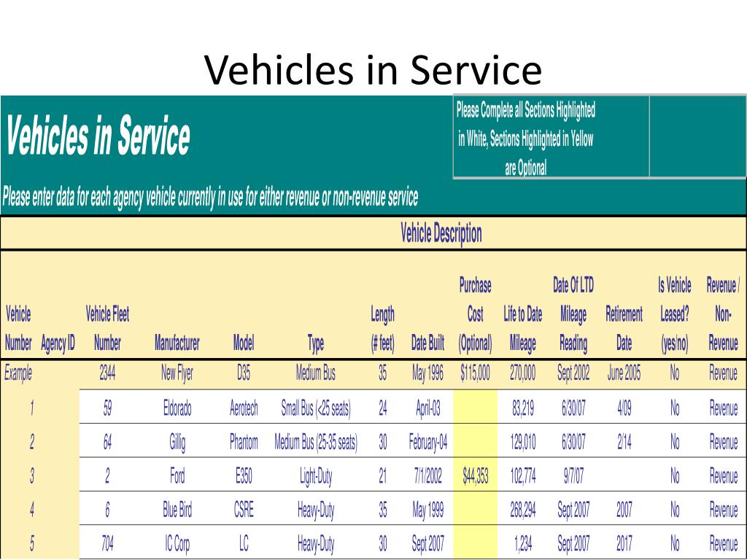Click the '$44,353' purchase cost cell
The width and height of the screenshot is (747, 560).
475,475
